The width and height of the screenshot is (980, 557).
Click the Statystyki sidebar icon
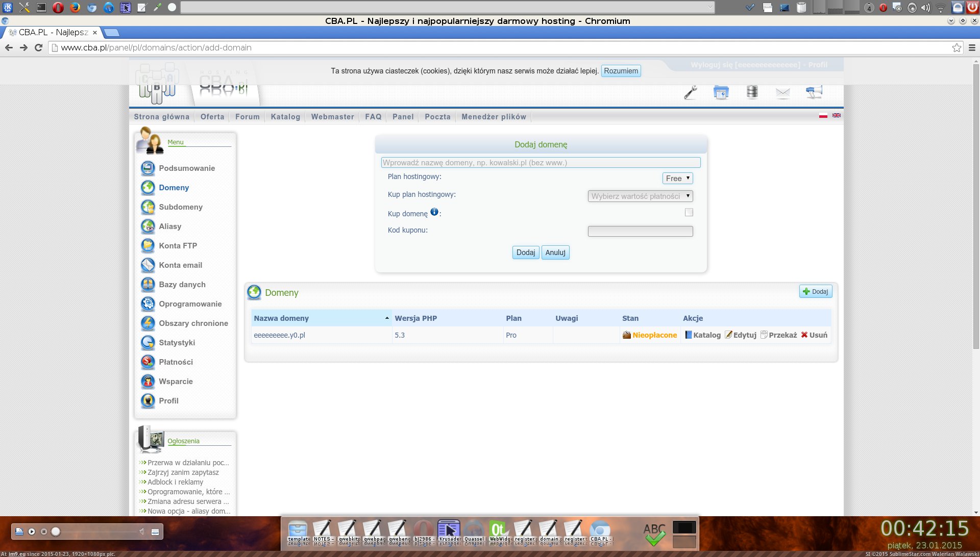148,343
